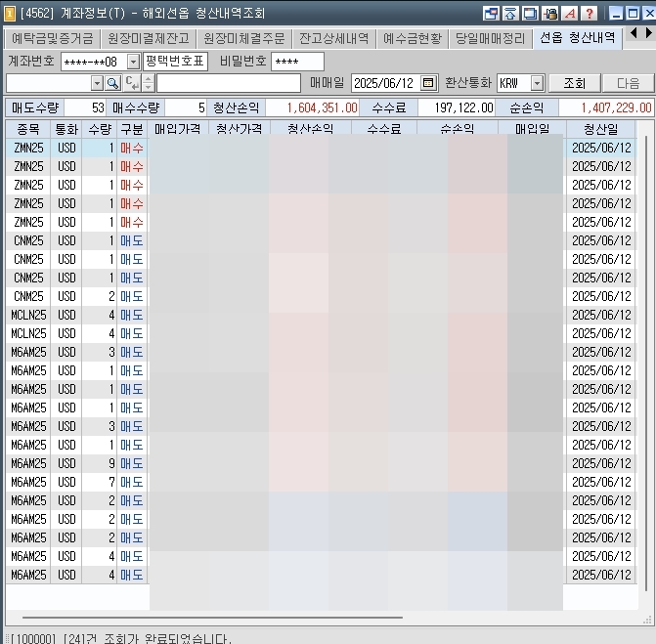The width and height of the screenshot is (656, 644).
Task: Click the 매도수량 value 53
Action: click(85, 107)
